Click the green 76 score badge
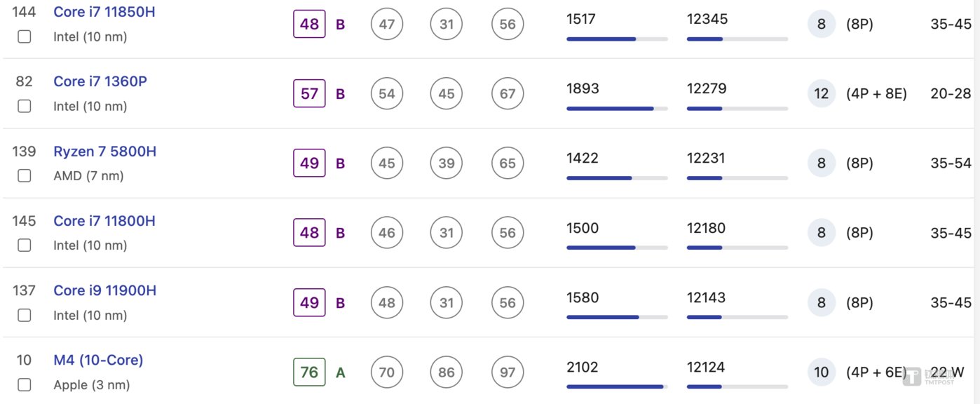The width and height of the screenshot is (980, 404). [x=309, y=372]
